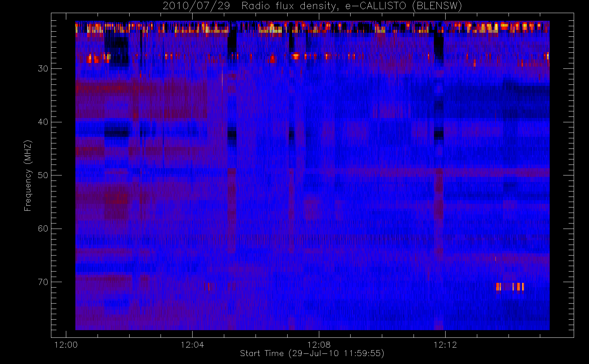Click the 30 MHz frequency tick label
589x364 pixels.
[x=43, y=69]
